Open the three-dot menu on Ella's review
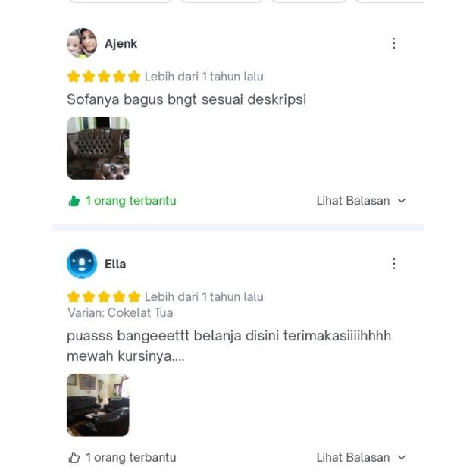This screenshot has height=476, width=476. (393, 264)
